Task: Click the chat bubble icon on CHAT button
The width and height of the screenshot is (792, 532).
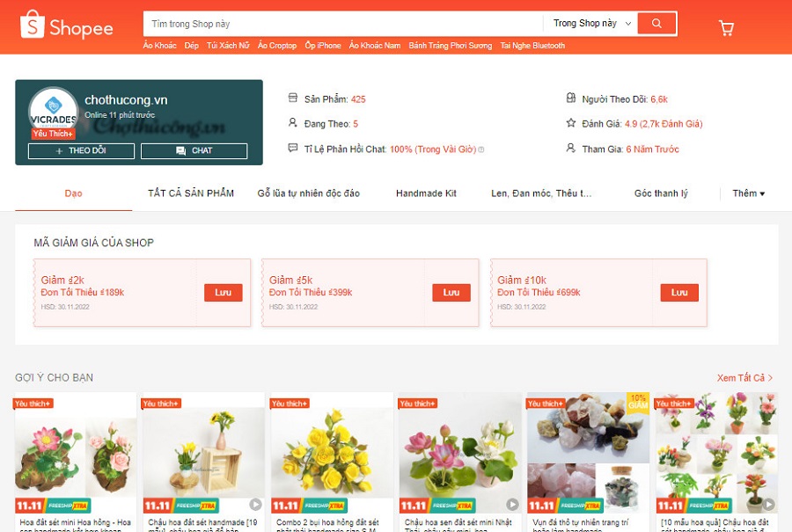Action: [180, 150]
